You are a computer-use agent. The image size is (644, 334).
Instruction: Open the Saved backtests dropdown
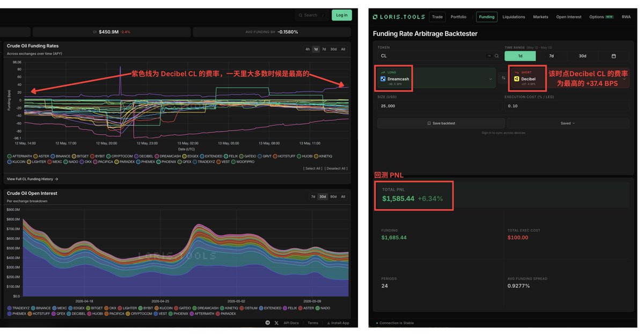click(x=568, y=123)
